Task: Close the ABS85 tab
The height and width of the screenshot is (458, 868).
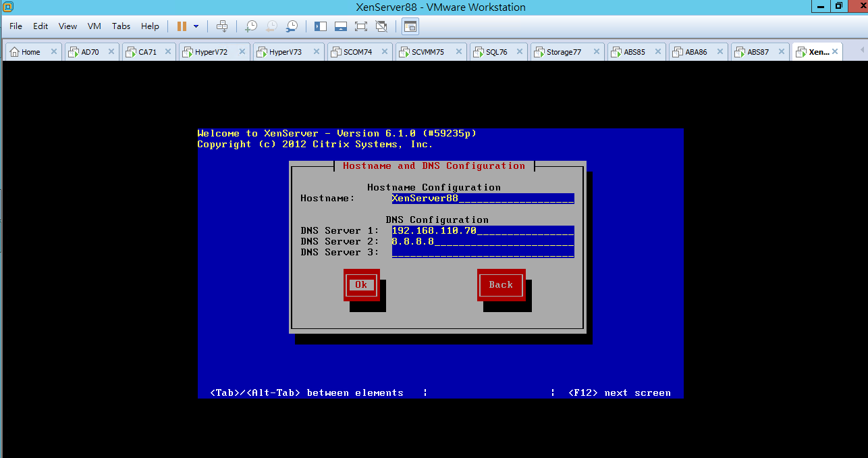Action: click(x=658, y=52)
